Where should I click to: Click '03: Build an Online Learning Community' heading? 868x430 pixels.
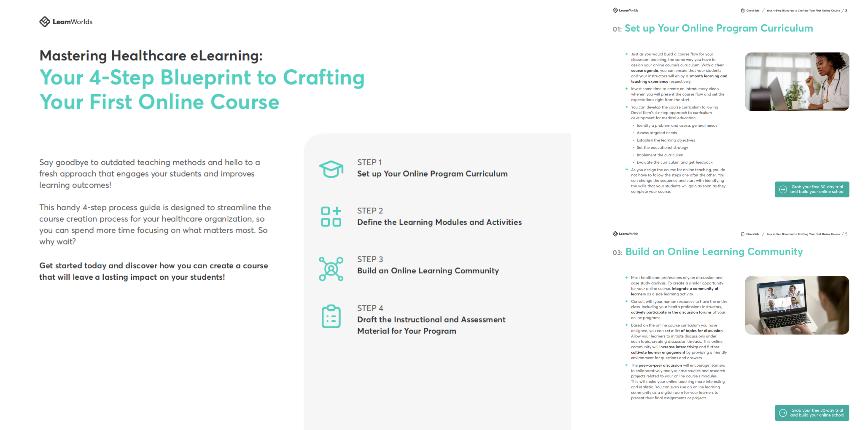708,252
